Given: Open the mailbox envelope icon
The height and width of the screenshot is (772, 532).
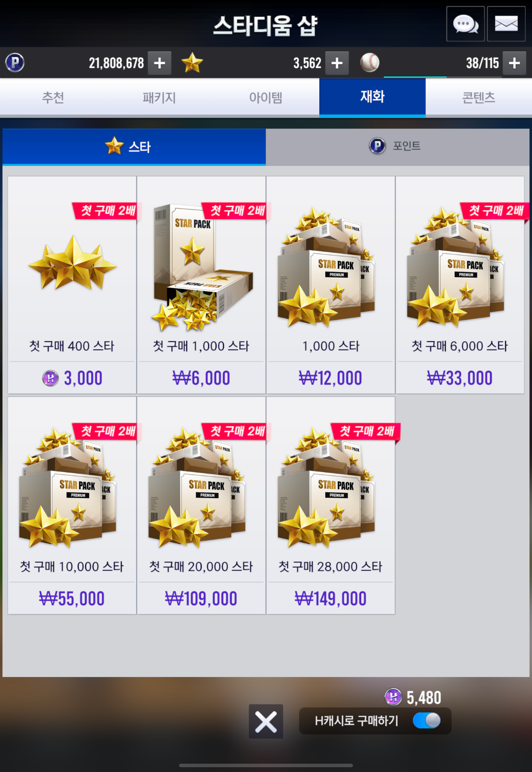Looking at the screenshot, I should click(x=506, y=24).
